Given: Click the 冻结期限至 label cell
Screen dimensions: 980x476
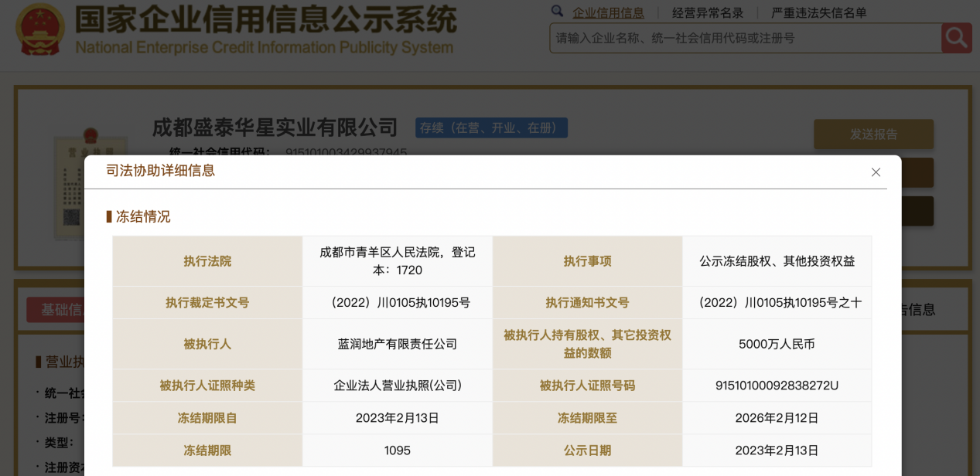Looking at the screenshot, I should coord(587,418).
